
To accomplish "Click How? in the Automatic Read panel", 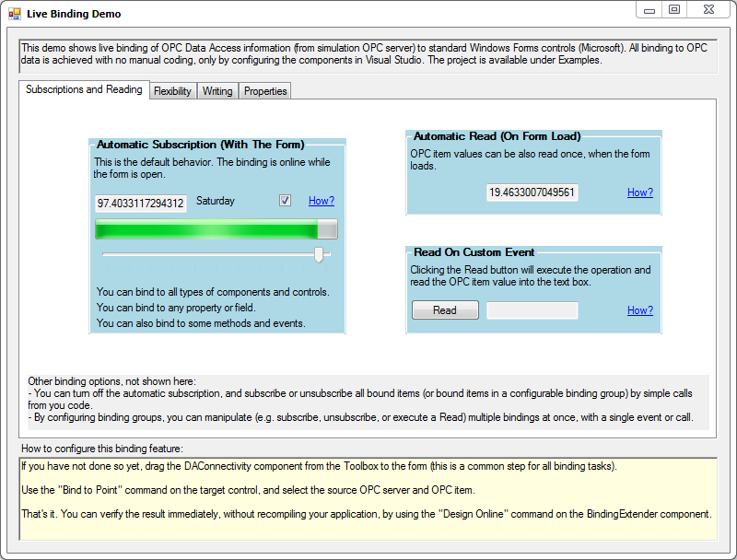I will (639, 192).
